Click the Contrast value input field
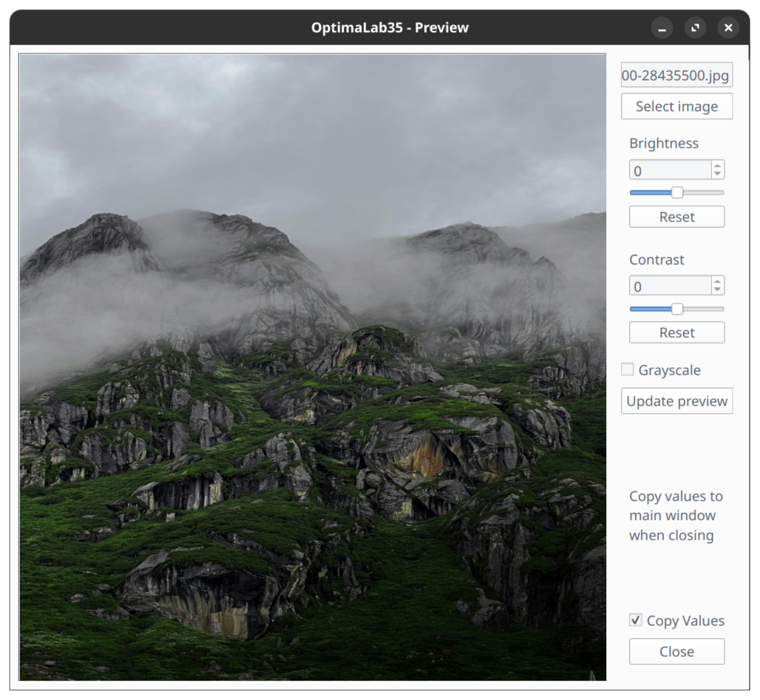 (x=670, y=286)
